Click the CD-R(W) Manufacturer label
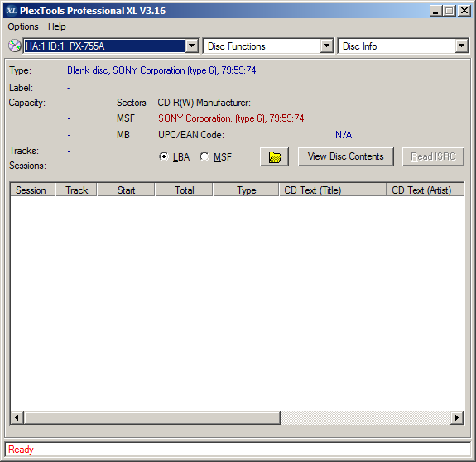 click(204, 103)
